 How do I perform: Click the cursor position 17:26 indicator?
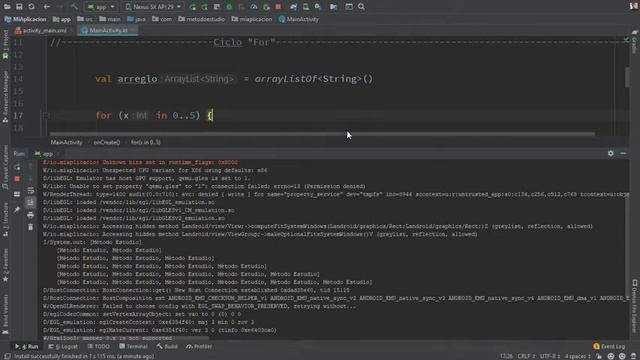pos(506,356)
